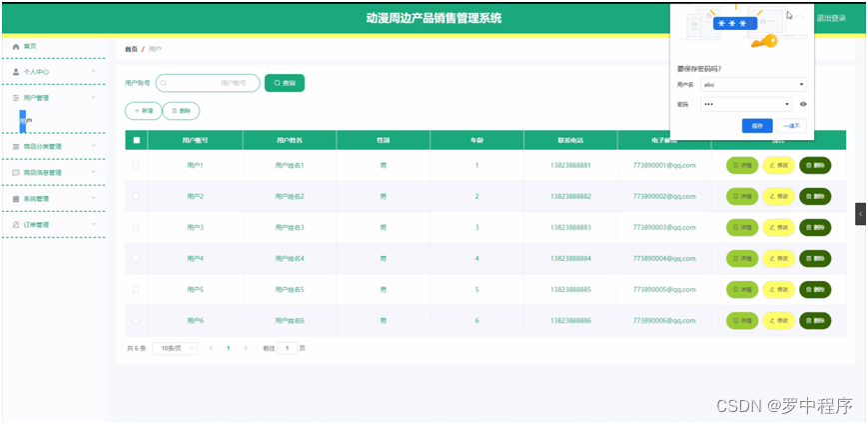Viewport: 868px width, 424px height.
Task: Open 详情 for the 用户2 row
Action: tap(742, 196)
